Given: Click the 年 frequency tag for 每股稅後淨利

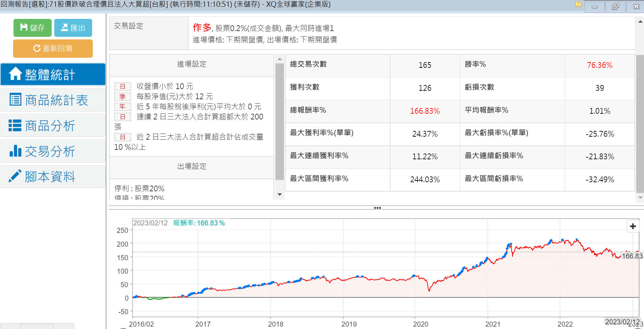Looking at the screenshot, I should (x=122, y=107).
